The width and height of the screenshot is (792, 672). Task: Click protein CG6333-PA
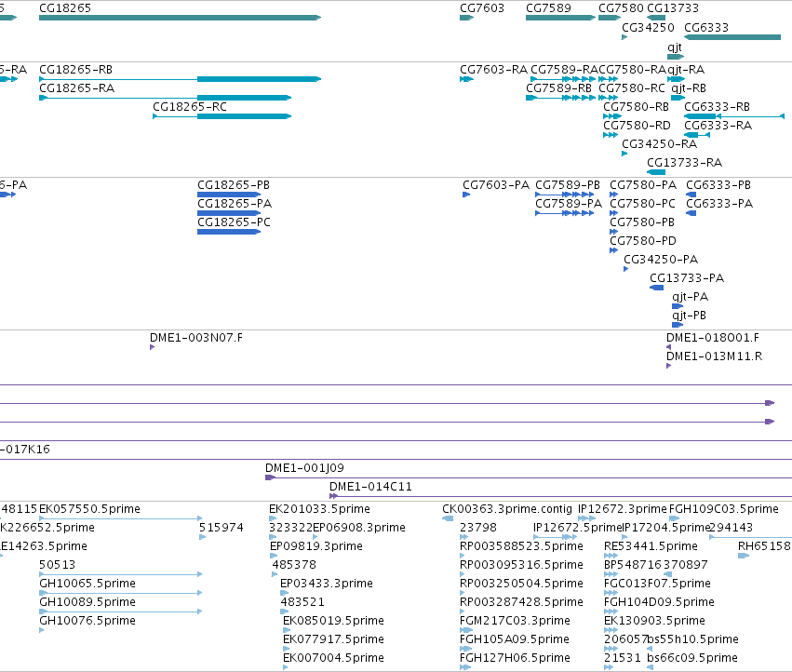click(719, 204)
